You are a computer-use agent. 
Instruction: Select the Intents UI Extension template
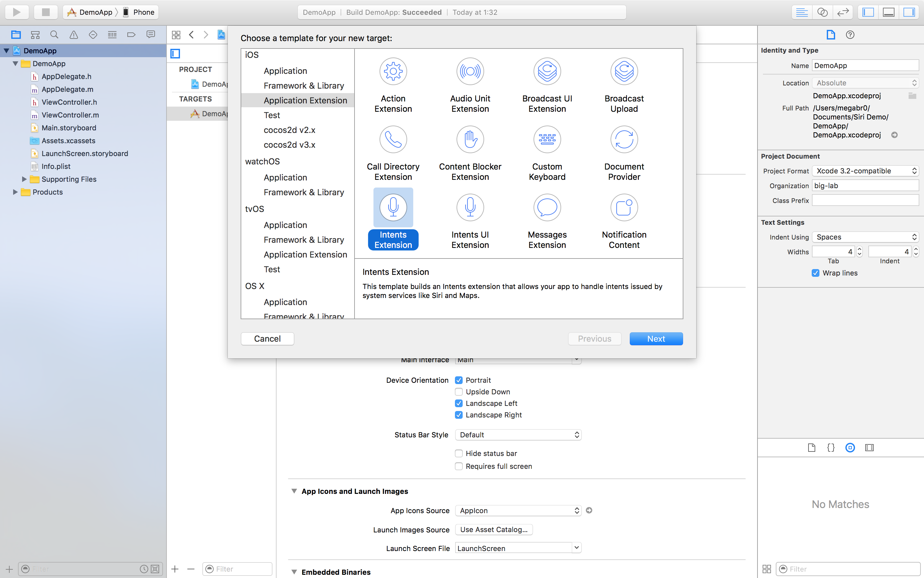470,221
